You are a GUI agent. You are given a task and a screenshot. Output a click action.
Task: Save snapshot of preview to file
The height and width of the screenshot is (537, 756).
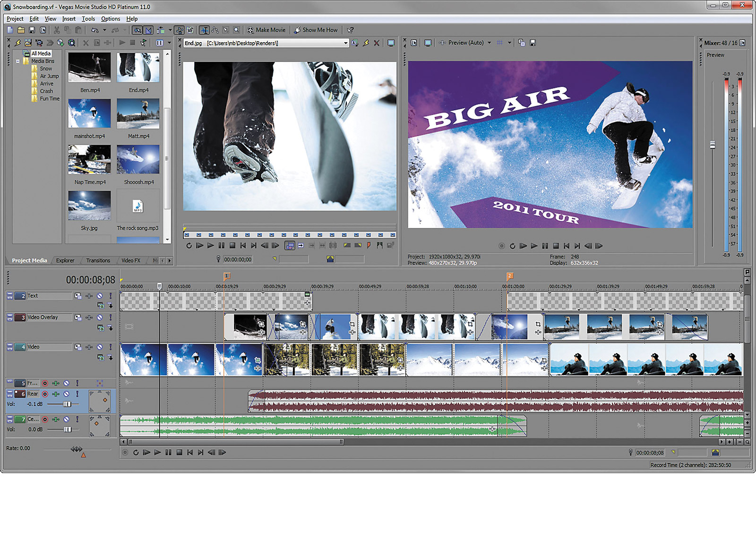[533, 43]
